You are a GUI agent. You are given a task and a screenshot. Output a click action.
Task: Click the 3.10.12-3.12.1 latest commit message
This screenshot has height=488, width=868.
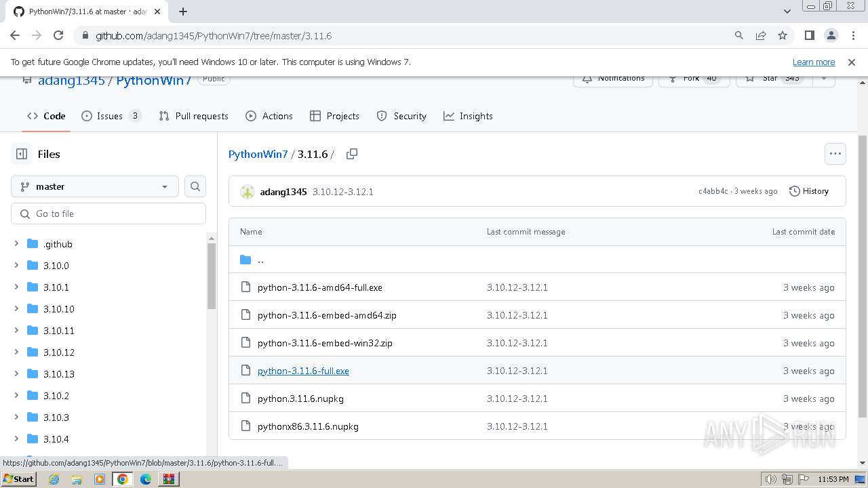click(343, 192)
